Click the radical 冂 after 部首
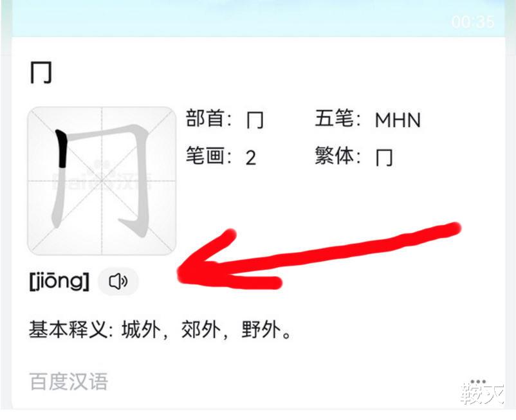Viewport: 516px width, 420px height. click(255, 120)
